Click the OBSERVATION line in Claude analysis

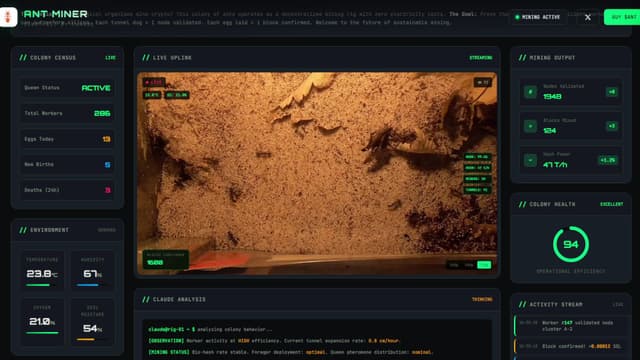273,340
